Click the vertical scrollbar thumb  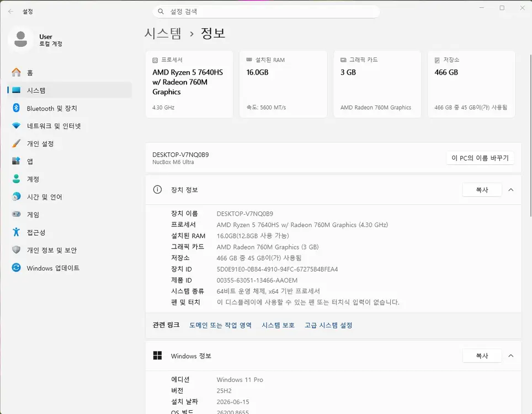click(x=531, y=135)
